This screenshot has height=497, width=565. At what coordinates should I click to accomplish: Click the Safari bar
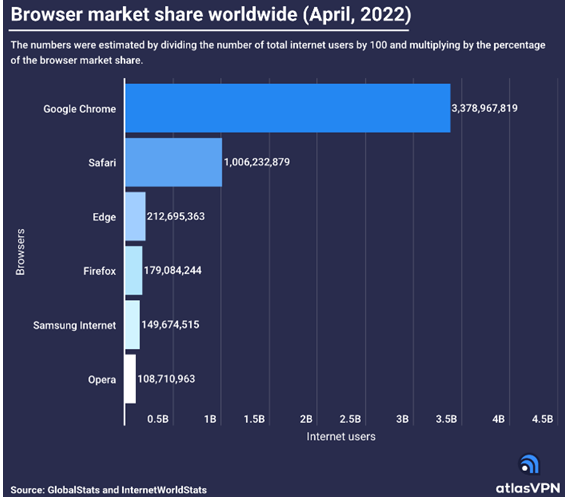(174, 162)
